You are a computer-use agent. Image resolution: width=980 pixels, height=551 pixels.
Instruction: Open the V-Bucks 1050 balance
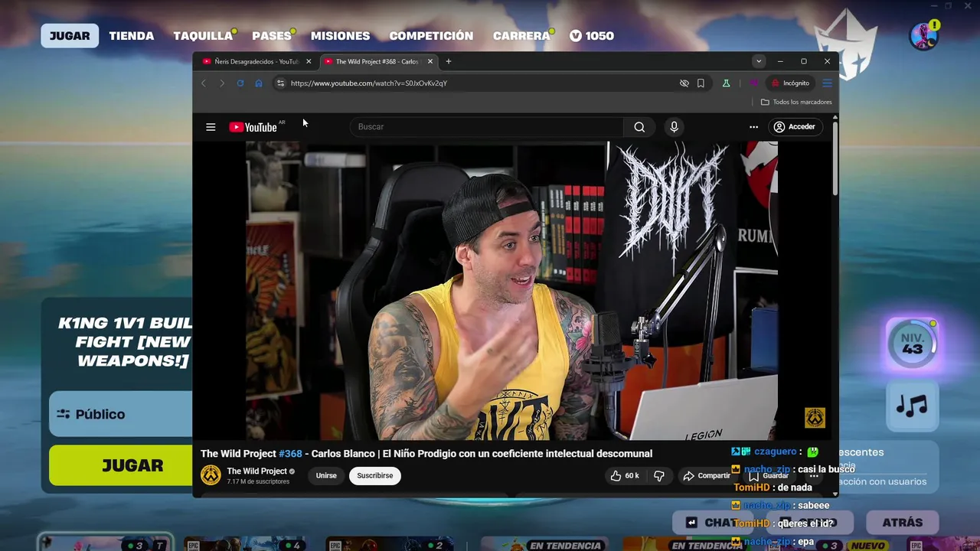(592, 36)
